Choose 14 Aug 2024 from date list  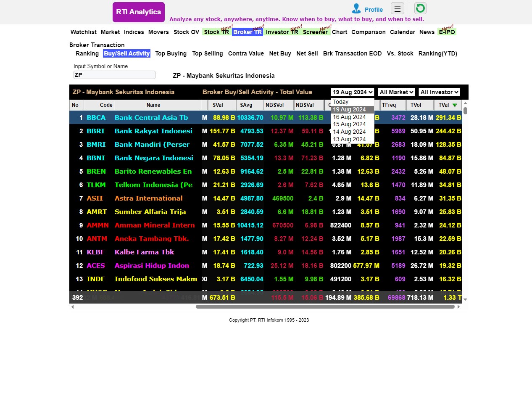point(353,132)
